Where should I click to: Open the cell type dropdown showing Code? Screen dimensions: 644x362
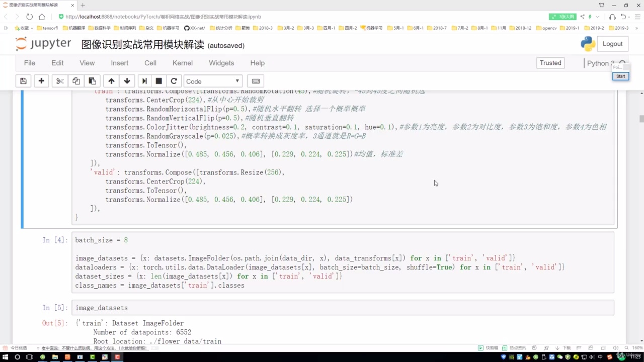pyautogui.click(x=212, y=81)
